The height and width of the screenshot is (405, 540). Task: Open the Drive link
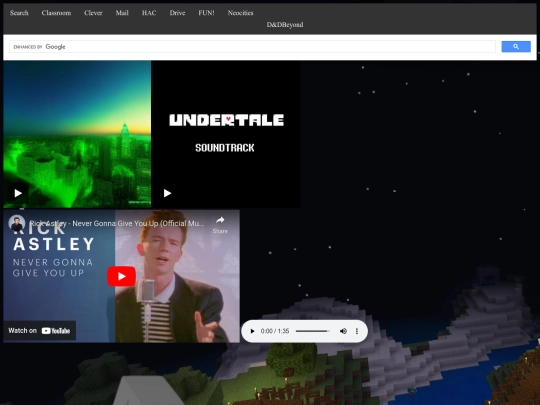click(x=177, y=13)
